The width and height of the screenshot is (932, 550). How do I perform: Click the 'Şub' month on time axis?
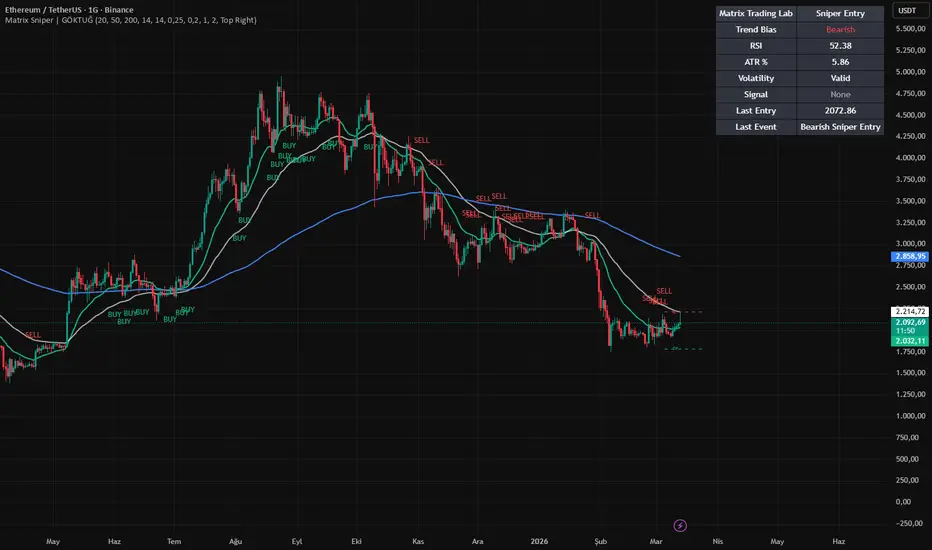click(x=600, y=541)
